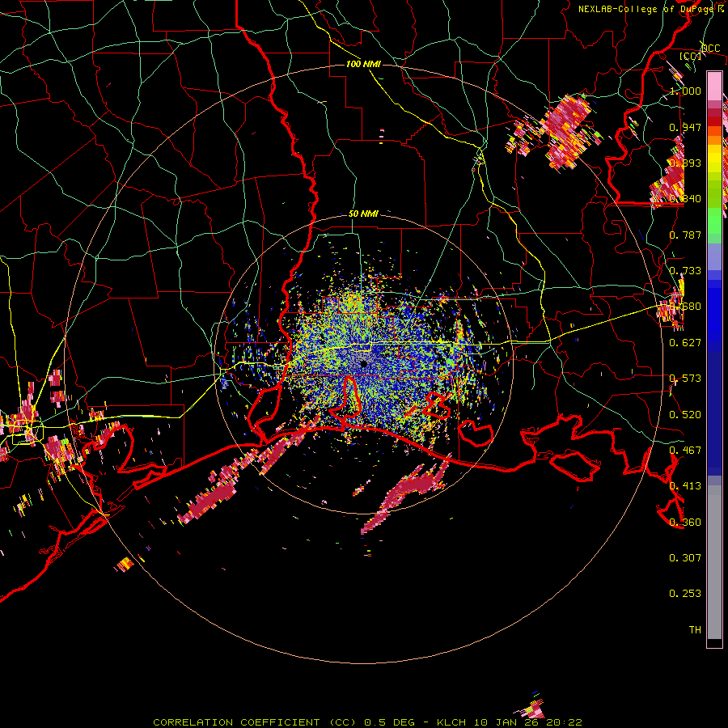Select the 0.573 scale value
The image size is (728, 728).
[685, 379]
